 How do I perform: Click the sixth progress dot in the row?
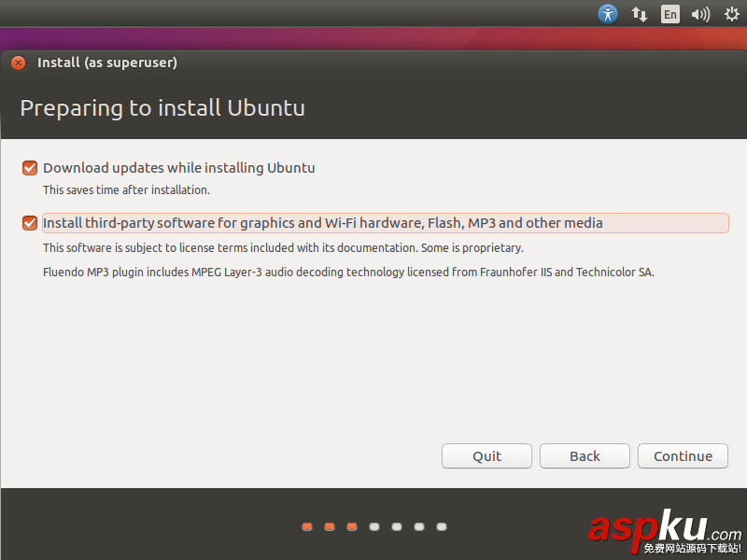(419, 526)
